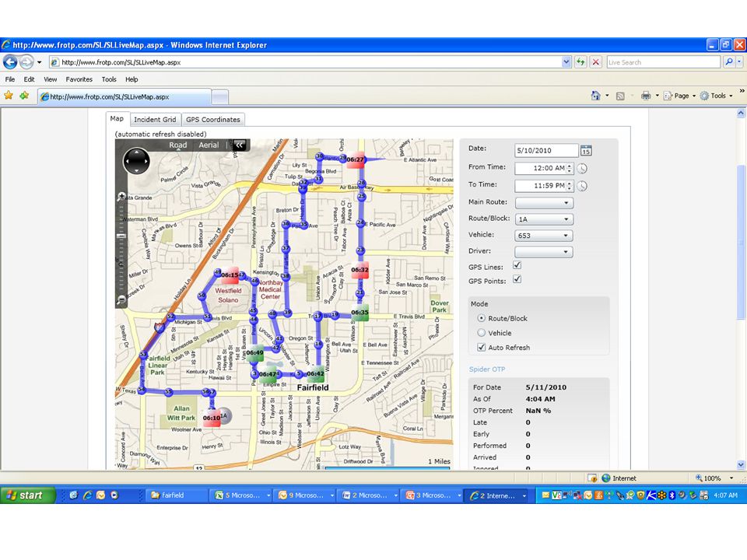Click the browser Back arrow button
The image size is (747, 560).
point(10,62)
